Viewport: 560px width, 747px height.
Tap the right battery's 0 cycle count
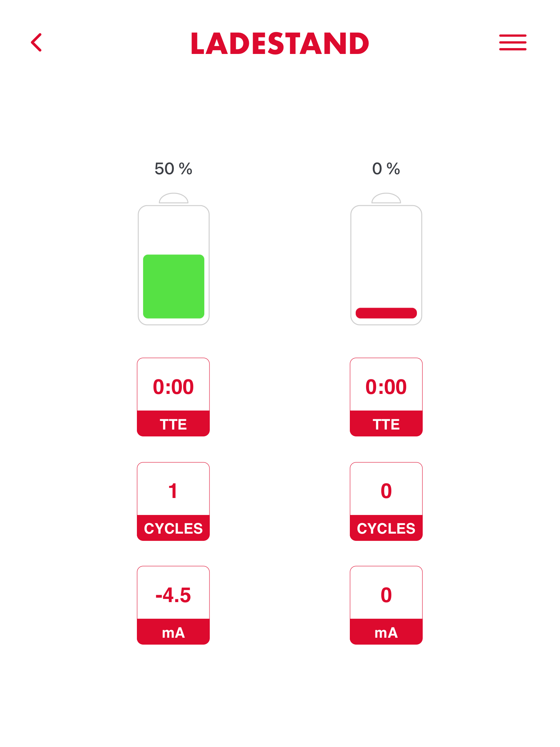(386, 491)
